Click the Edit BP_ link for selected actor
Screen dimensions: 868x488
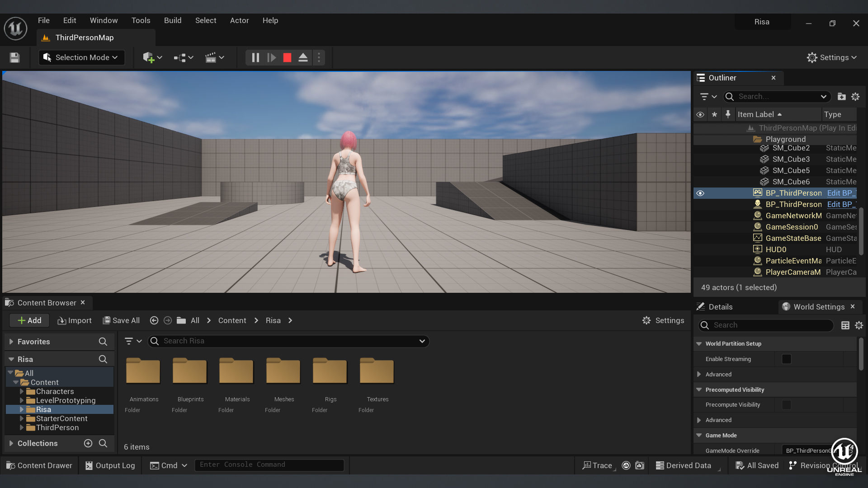click(840, 193)
